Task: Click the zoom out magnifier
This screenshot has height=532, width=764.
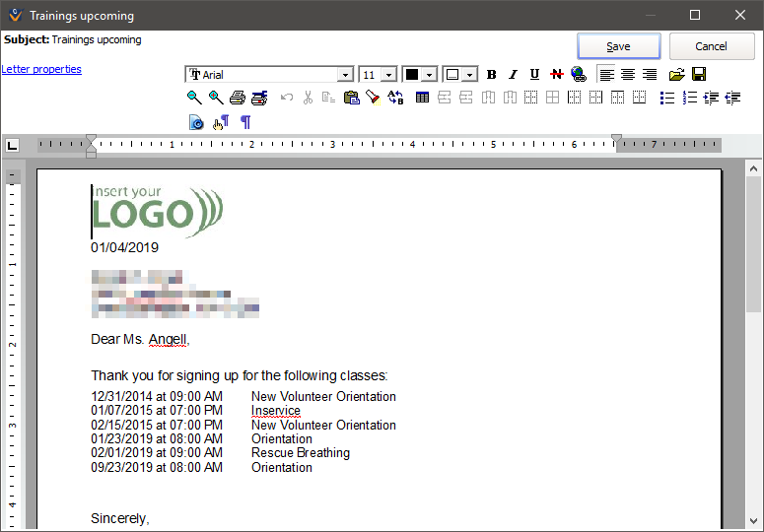Action: tap(194, 98)
